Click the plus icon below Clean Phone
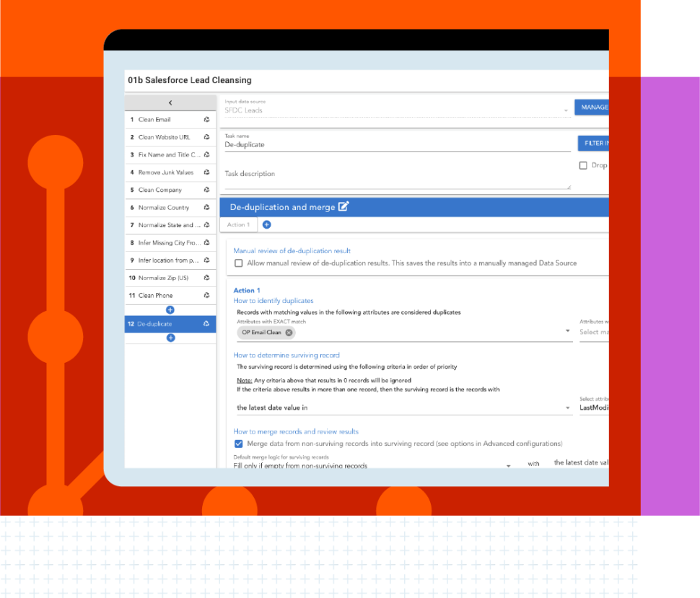The image size is (700, 598). click(170, 309)
